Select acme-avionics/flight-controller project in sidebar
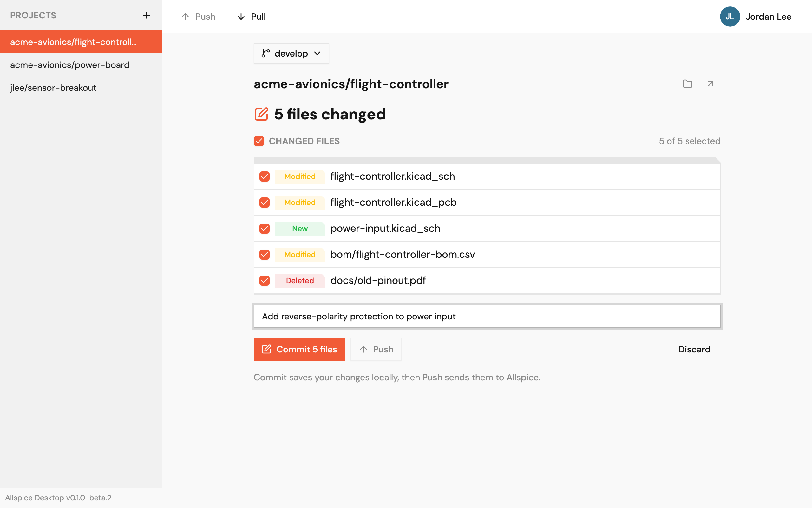Screen dimensions: 812x508 (81, 42)
